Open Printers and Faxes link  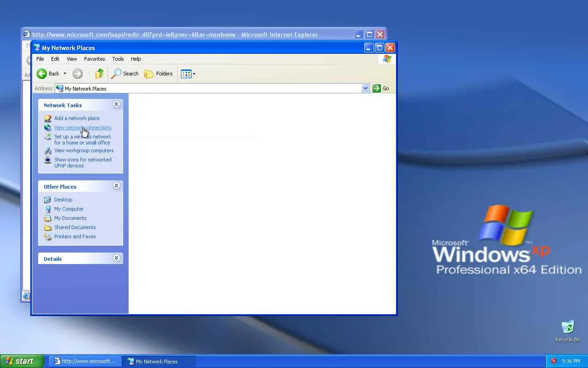coord(75,236)
